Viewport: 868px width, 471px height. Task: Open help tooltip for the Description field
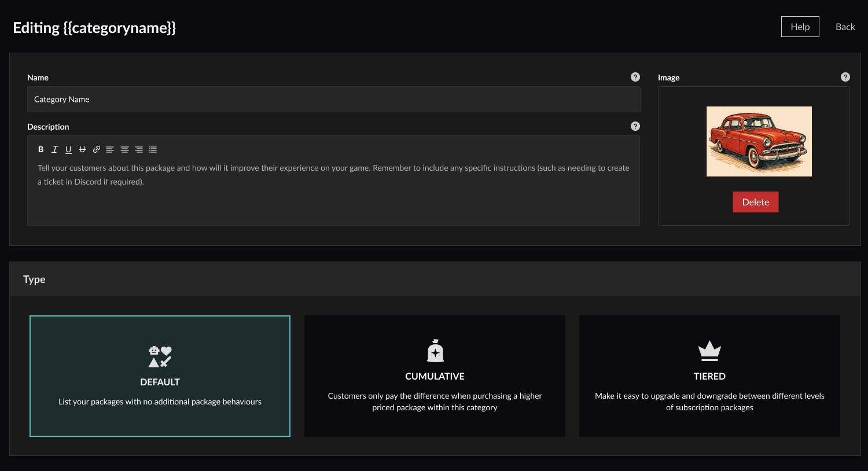click(635, 126)
